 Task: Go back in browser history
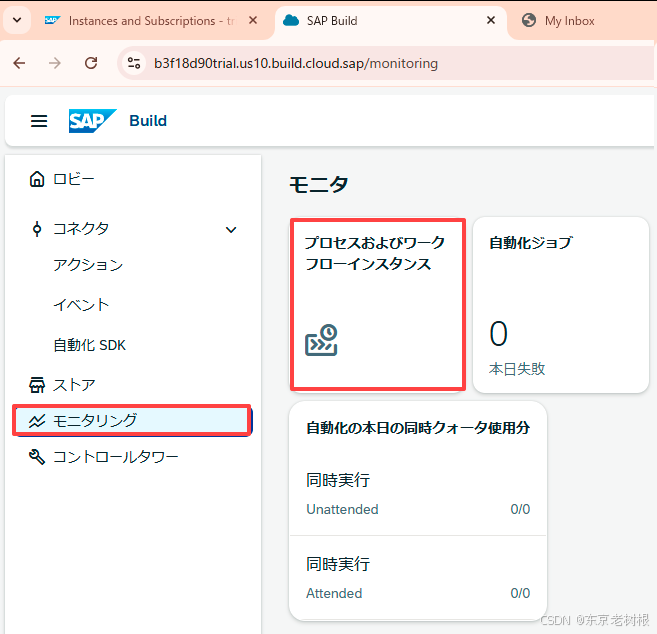[x=19, y=63]
